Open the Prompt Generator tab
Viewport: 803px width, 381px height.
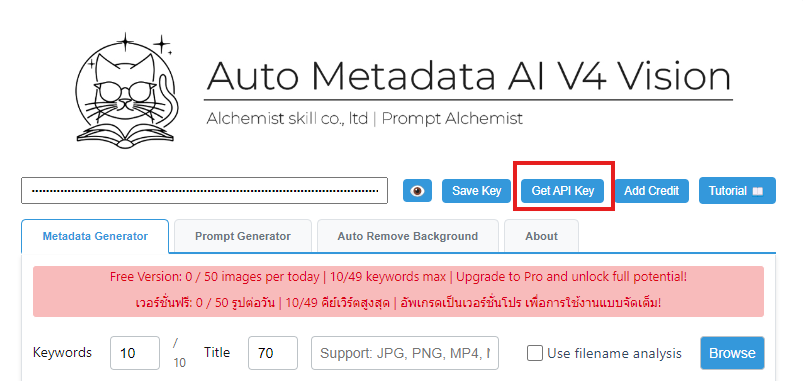tap(243, 237)
